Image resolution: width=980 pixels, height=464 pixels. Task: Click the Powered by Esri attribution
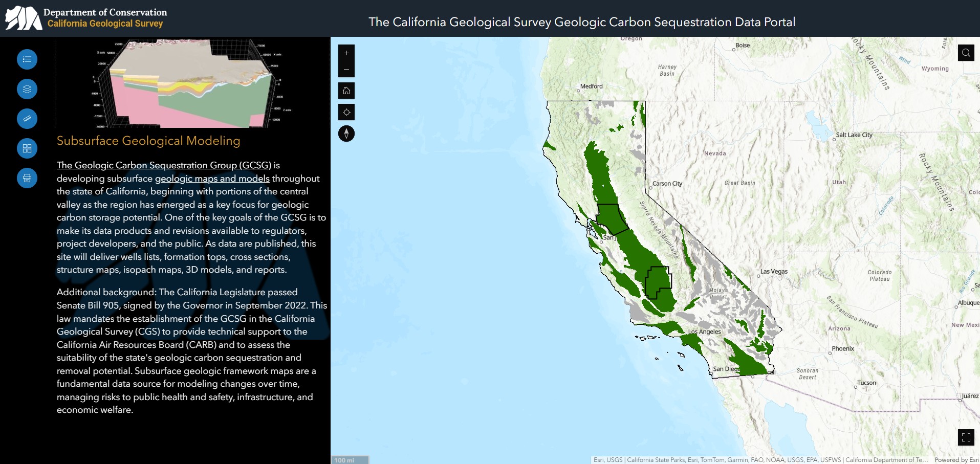(956, 460)
